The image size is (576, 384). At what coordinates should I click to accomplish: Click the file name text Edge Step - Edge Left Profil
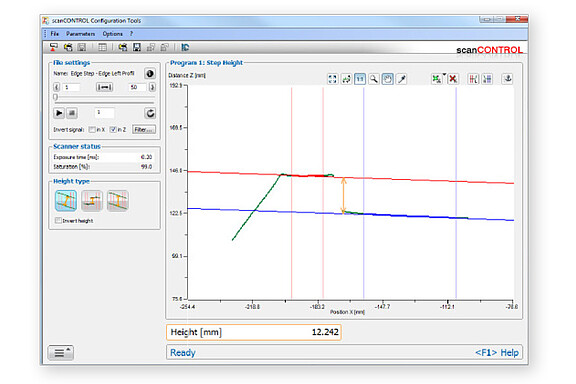click(102, 73)
